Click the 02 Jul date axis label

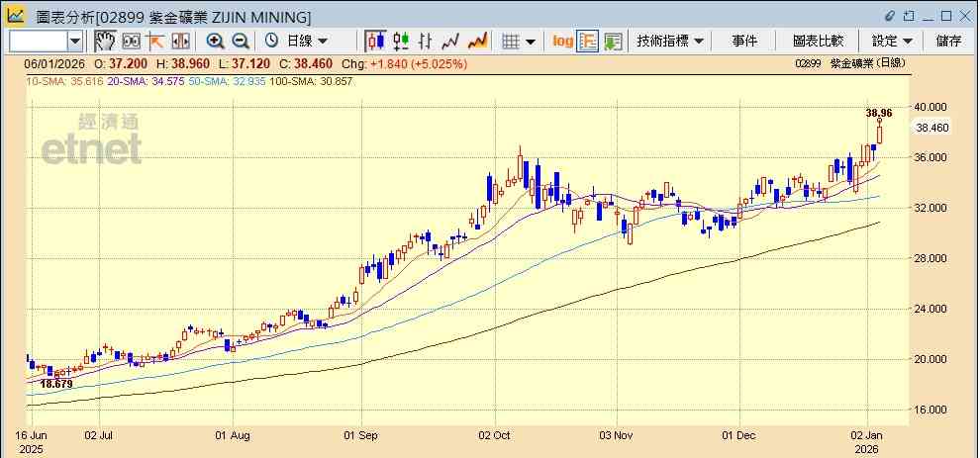pyautogui.click(x=100, y=435)
